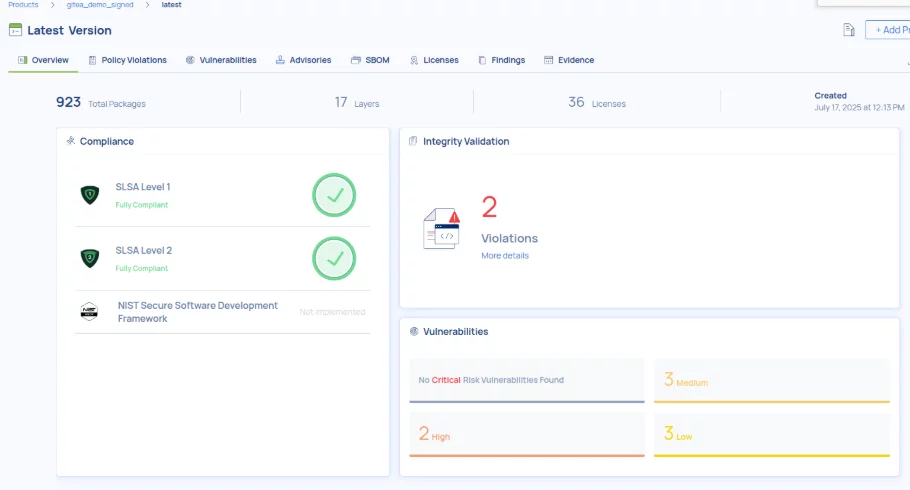The width and height of the screenshot is (910, 490).
Task: Click the code file warning violations icon
Action: click(442, 229)
